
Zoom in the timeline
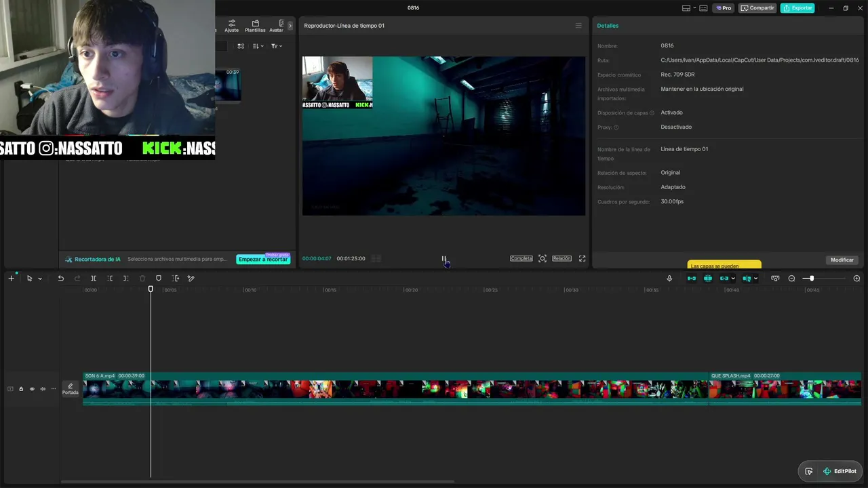point(856,279)
